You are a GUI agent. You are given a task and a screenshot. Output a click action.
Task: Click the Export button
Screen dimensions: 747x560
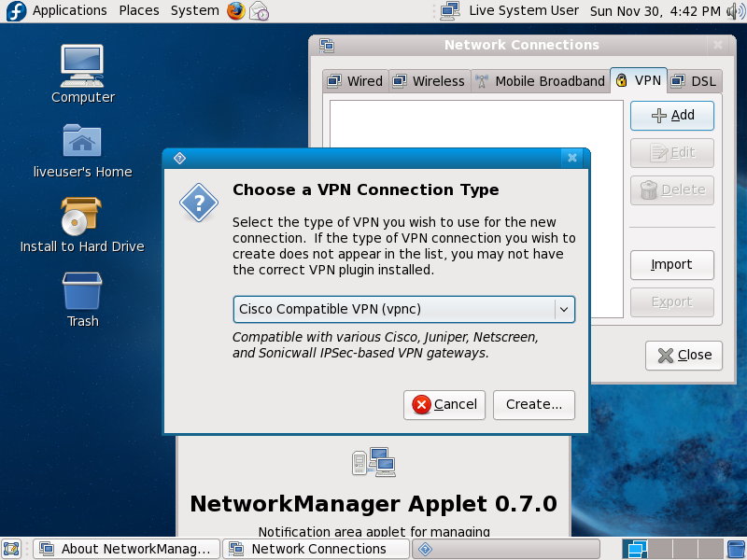tap(671, 301)
